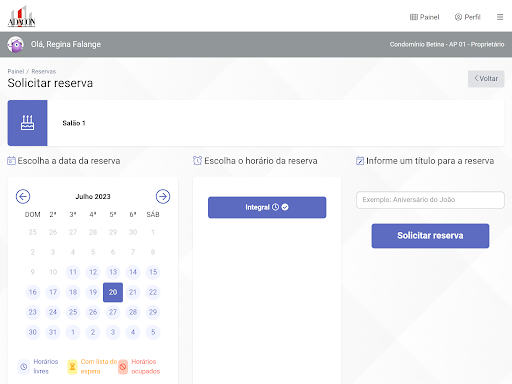
Task: Click the Voltar button
Action: [x=486, y=79]
